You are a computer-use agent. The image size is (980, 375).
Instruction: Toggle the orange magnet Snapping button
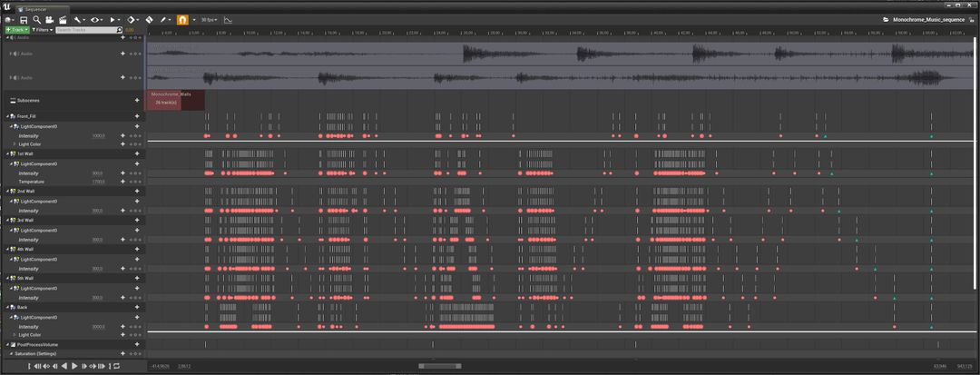click(x=182, y=19)
